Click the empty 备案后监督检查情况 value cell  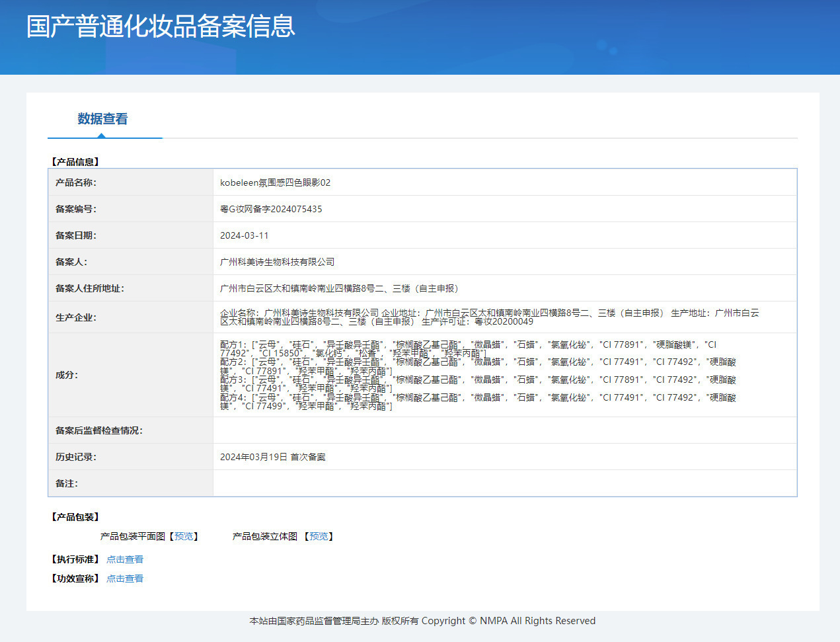point(504,430)
